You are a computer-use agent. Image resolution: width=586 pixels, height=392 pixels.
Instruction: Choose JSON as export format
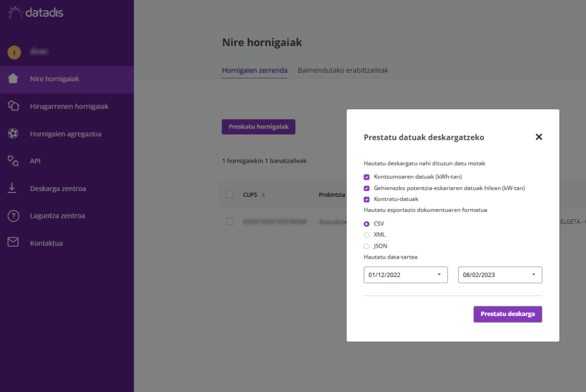click(367, 246)
